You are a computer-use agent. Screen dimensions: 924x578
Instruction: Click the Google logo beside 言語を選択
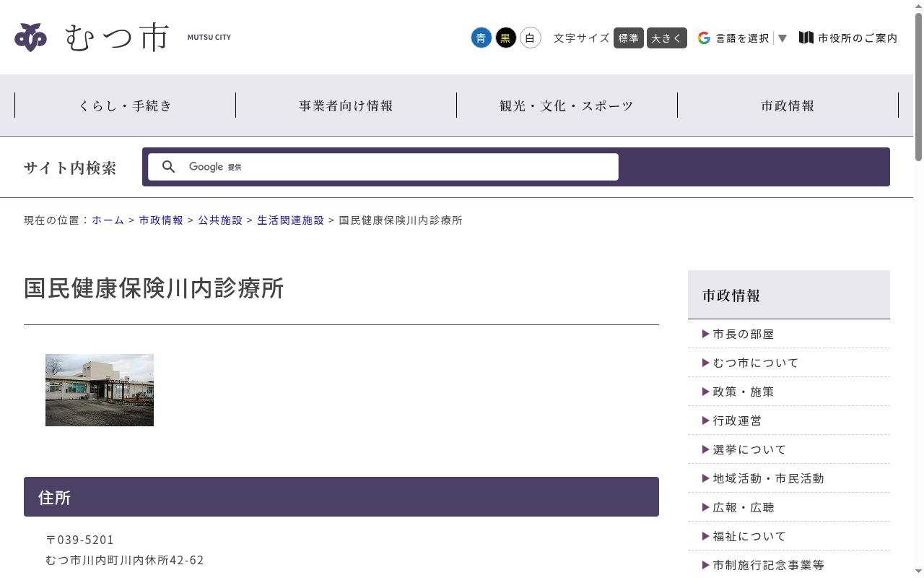pos(704,38)
